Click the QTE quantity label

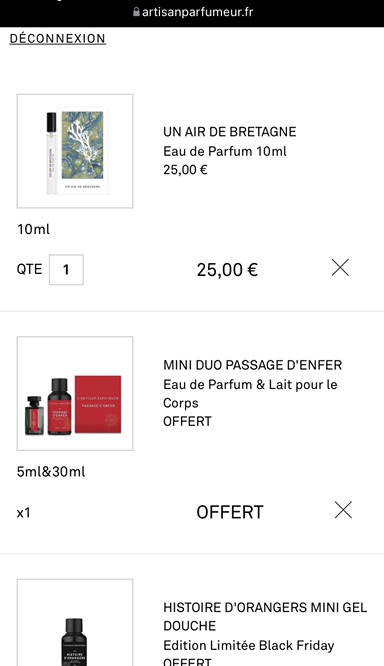[29, 270]
